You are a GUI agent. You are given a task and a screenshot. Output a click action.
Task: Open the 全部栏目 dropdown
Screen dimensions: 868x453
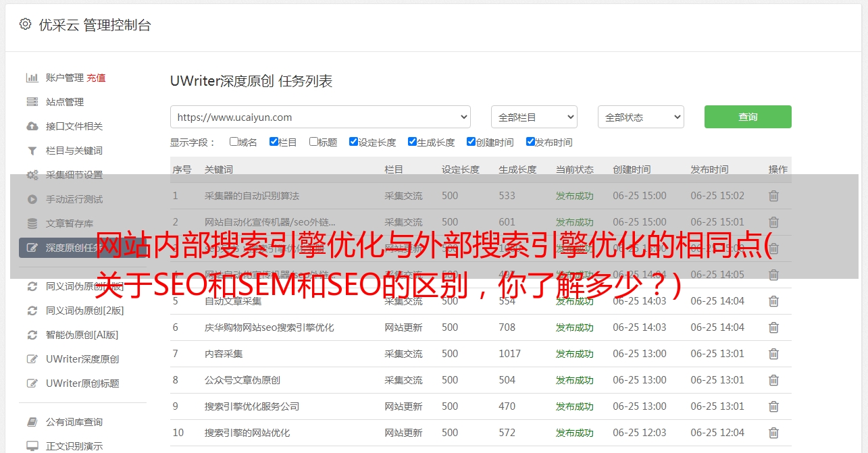pos(534,117)
